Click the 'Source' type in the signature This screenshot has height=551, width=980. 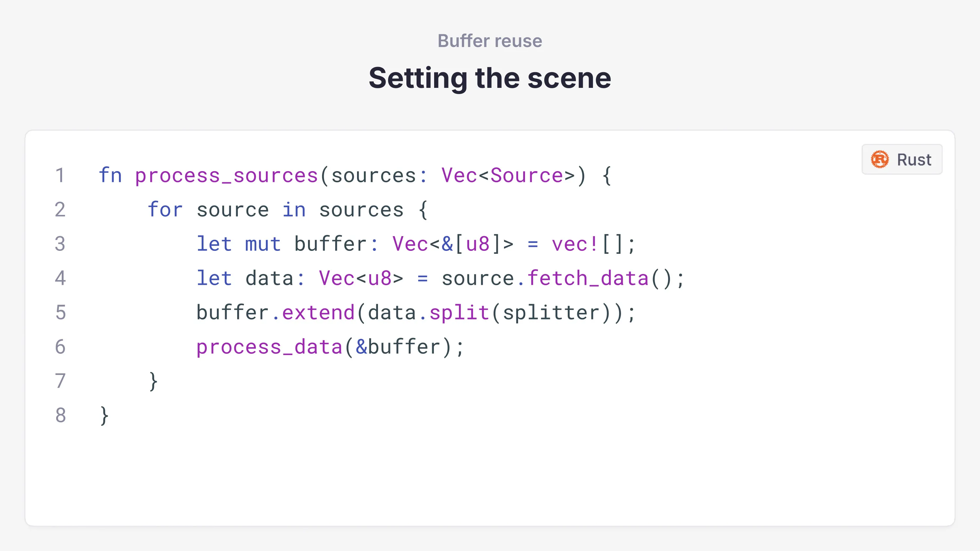tap(526, 176)
